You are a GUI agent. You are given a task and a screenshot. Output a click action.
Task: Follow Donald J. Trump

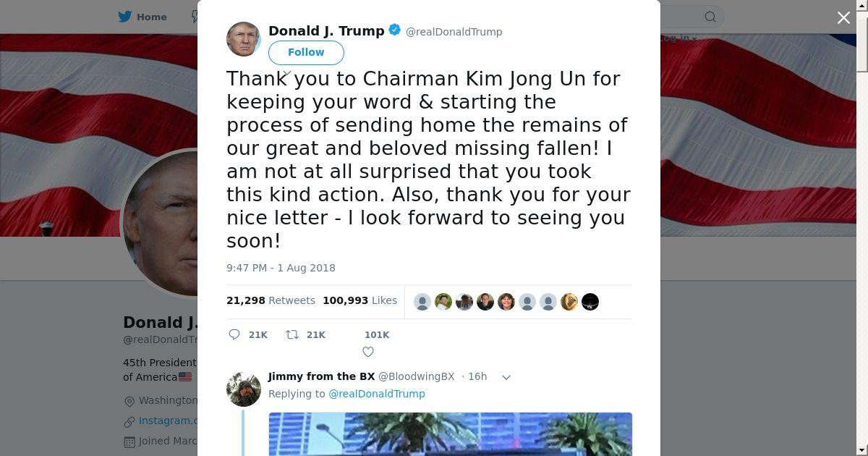tap(306, 52)
